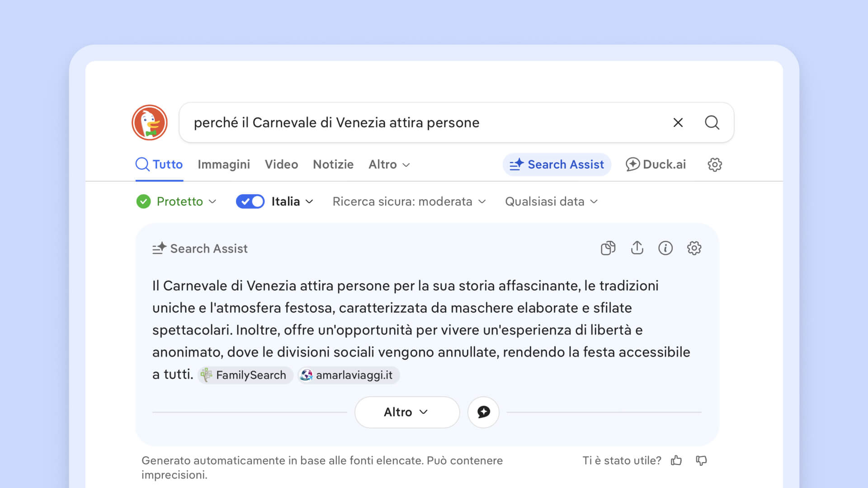
Task: Open the chat bubble below the answer
Action: [483, 412]
